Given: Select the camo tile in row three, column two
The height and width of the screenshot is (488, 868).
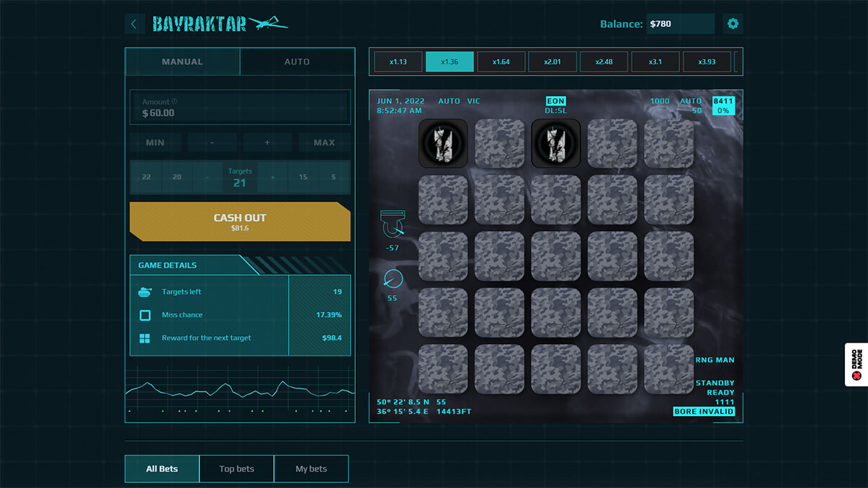Looking at the screenshot, I should 500,256.
